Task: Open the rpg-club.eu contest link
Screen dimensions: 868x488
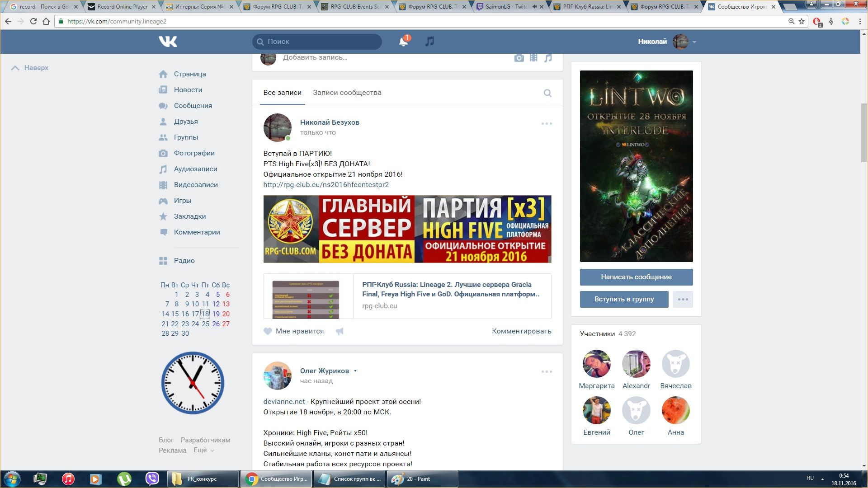Action: coord(326,185)
